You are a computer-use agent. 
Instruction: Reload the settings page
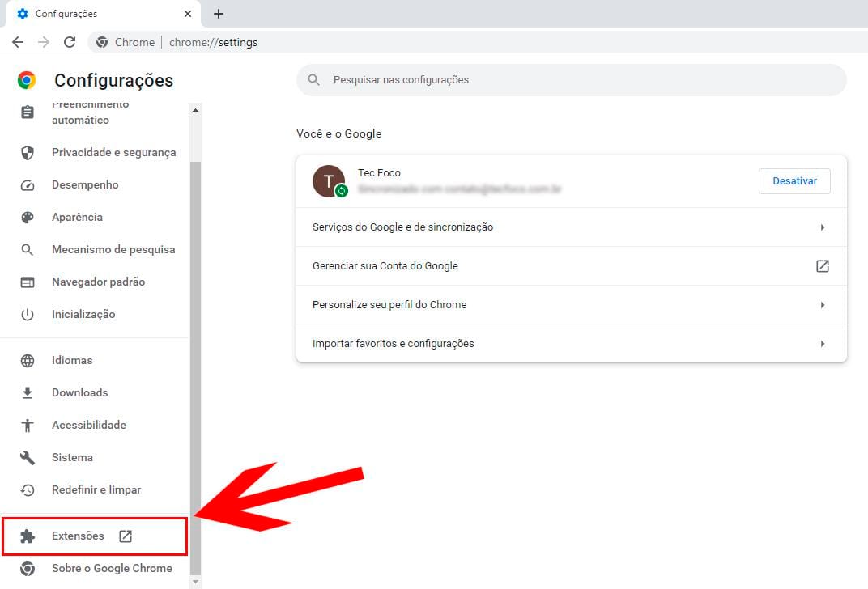pyautogui.click(x=70, y=42)
